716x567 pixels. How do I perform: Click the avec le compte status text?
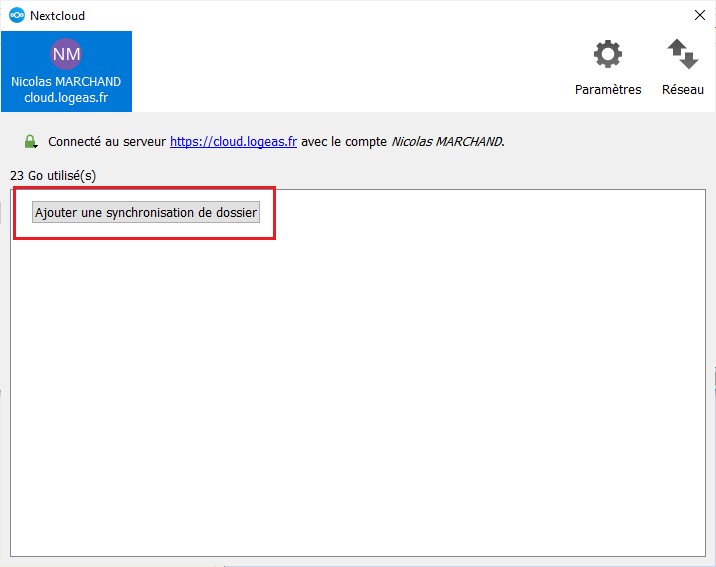(x=344, y=142)
